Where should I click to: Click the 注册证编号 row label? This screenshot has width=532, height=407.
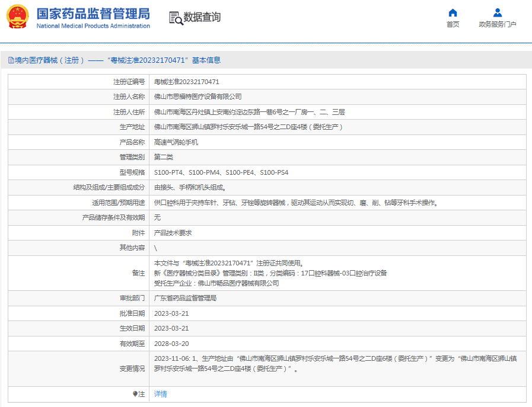[129, 82]
